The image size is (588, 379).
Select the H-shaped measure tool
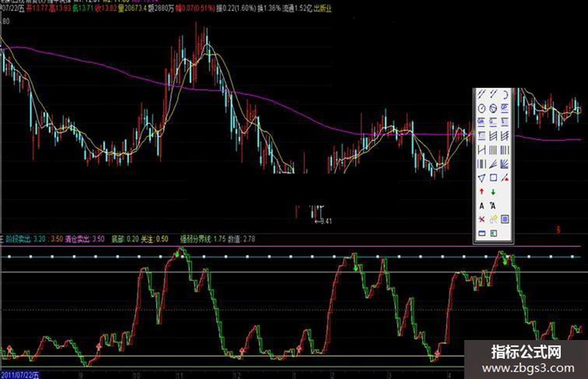pyautogui.click(x=482, y=150)
